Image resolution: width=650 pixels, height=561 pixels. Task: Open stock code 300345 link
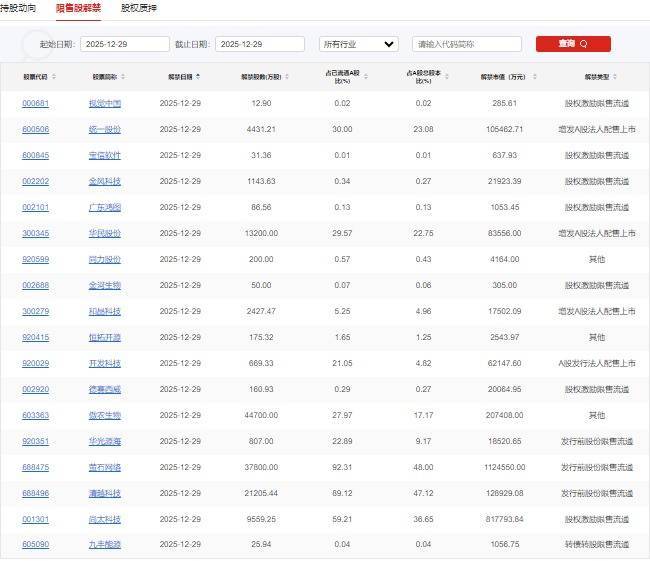click(35, 233)
